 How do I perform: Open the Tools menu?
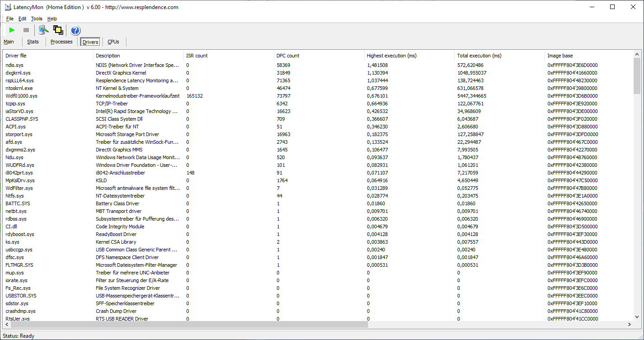tap(37, 19)
